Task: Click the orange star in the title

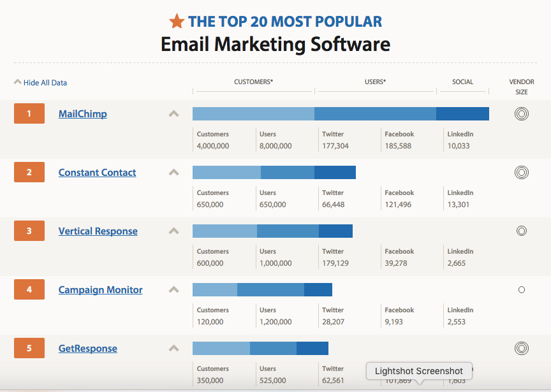Action: click(177, 21)
